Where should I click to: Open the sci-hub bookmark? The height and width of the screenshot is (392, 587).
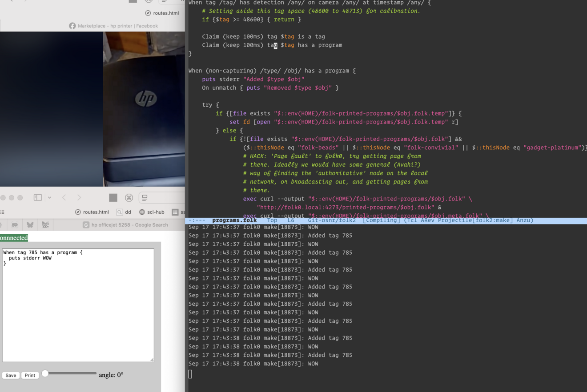[152, 212]
